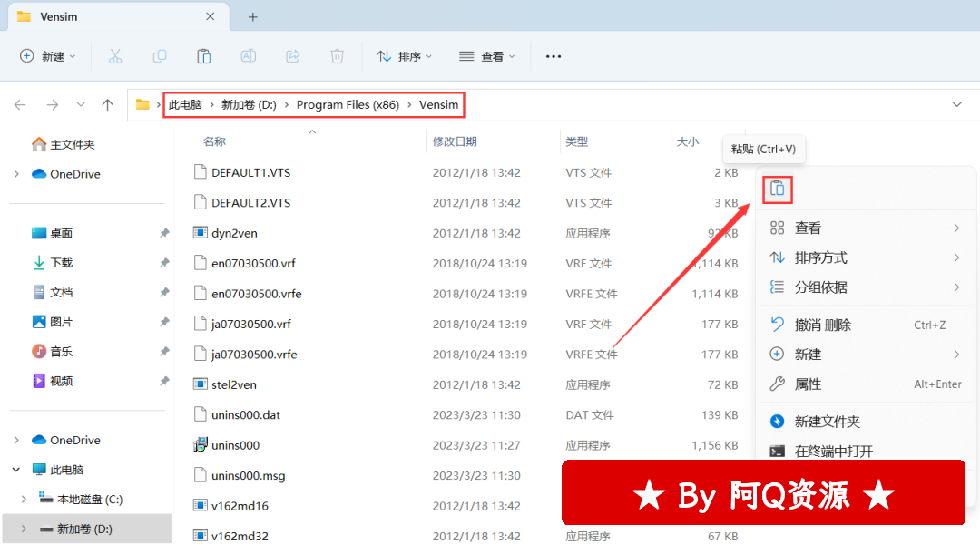Select the file en07030500.vrfe
Screen dimensions: 980x544
256,294
